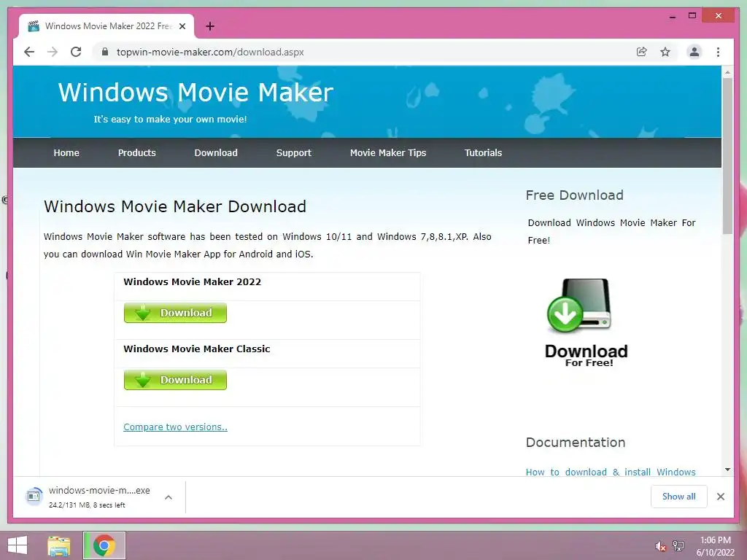The image size is (747, 560).
Task: Click the Windows Movie Maker site title
Action: point(196,93)
